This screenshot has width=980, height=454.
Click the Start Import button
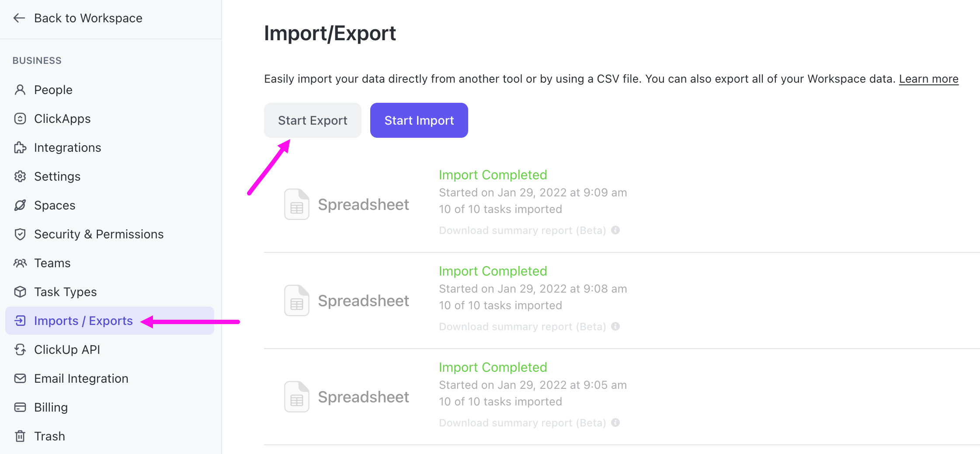419,120
